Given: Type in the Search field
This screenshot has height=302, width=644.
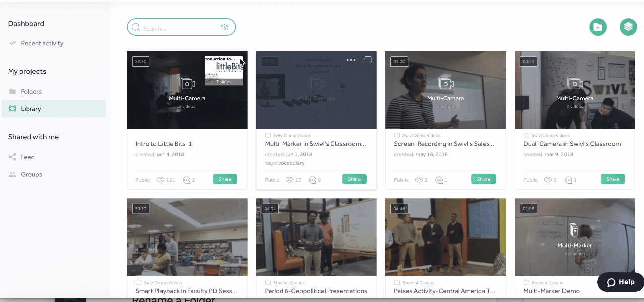Looking at the screenshot, I should (179, 28).
